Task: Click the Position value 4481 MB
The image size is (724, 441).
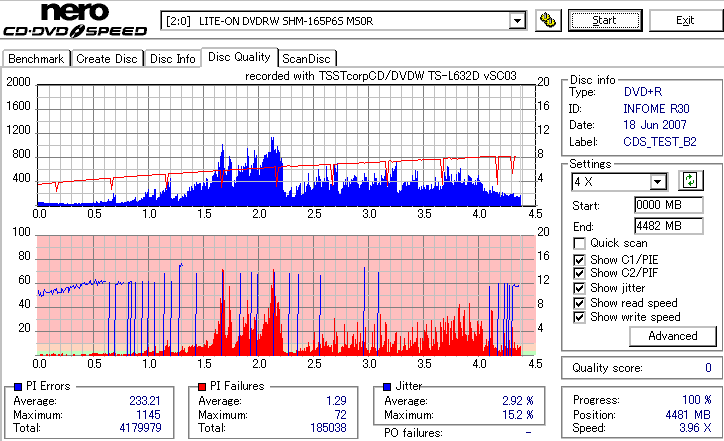Action: 688,415
